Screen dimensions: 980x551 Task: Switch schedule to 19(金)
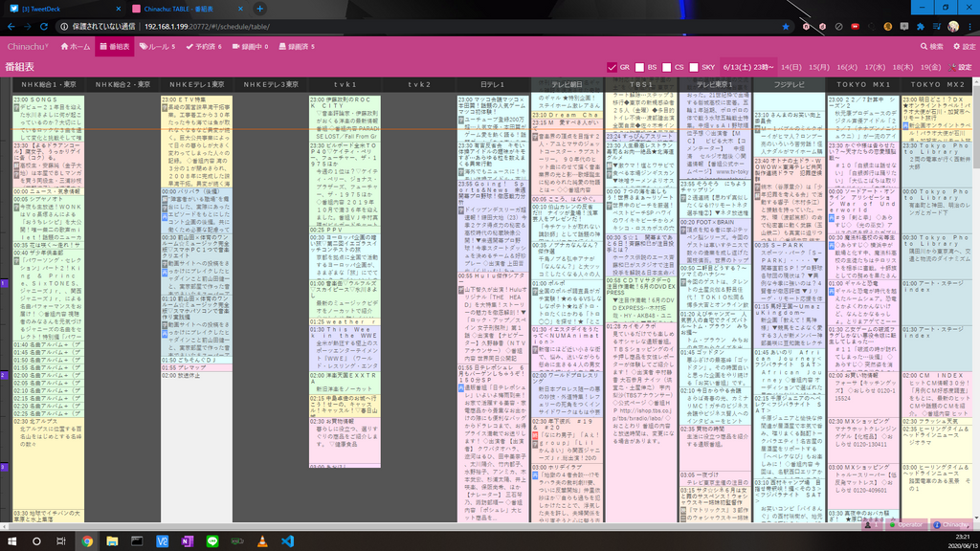tap(930, 68)
